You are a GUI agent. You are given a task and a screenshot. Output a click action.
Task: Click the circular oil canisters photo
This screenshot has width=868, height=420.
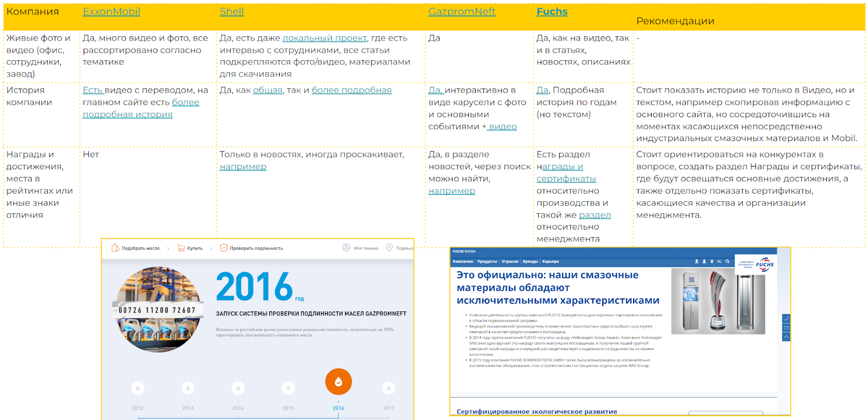pyautogui.click(x=158, y=309)
